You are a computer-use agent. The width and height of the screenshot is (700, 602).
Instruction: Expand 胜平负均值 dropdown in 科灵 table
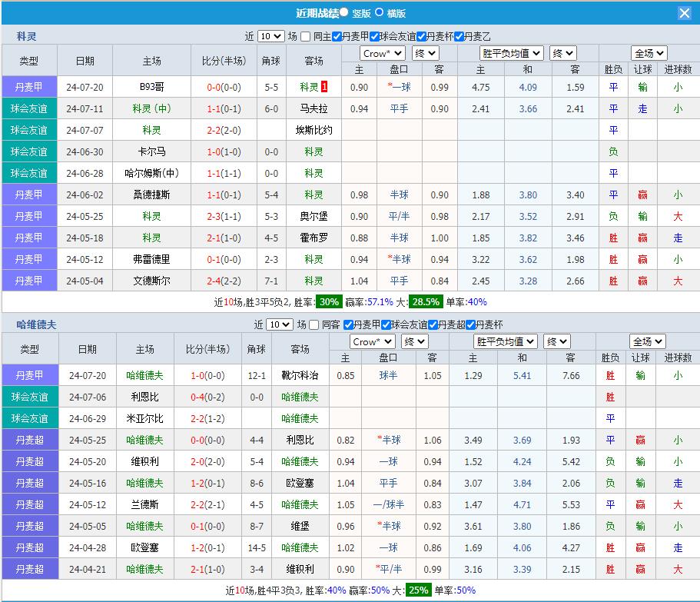click(x=512, y=53)
